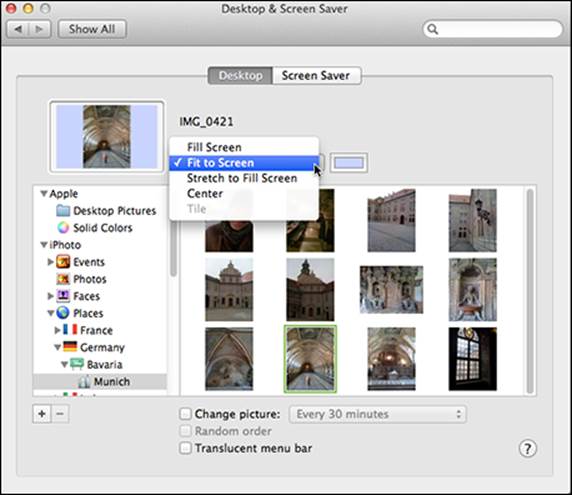Expand the France disclosure triangle
This screenshot has height=495, width=572.
click(x=57, y=330)
